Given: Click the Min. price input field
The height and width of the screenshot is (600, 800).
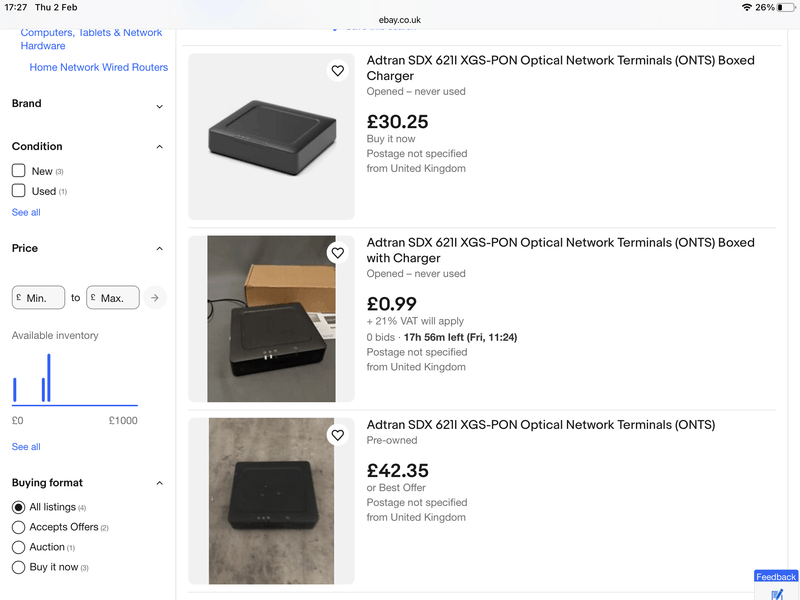Looking at the screenshot, I should coord(39,297).
